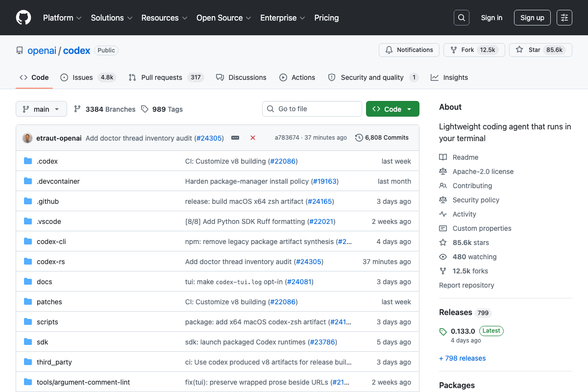The height and width of the screenshot is (392, 588).
Task: Click the Sign up button
Action: coord(532,18)
